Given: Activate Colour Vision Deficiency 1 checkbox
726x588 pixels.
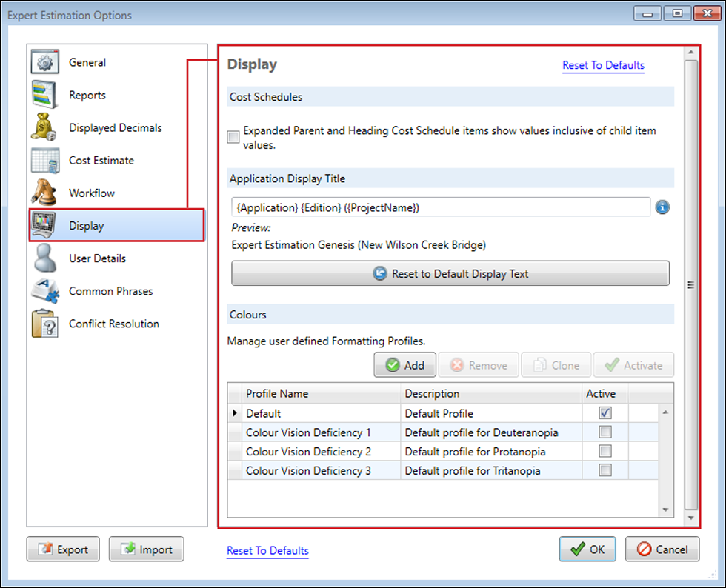Looking at the screenshot, I should [x=605, y=432].
